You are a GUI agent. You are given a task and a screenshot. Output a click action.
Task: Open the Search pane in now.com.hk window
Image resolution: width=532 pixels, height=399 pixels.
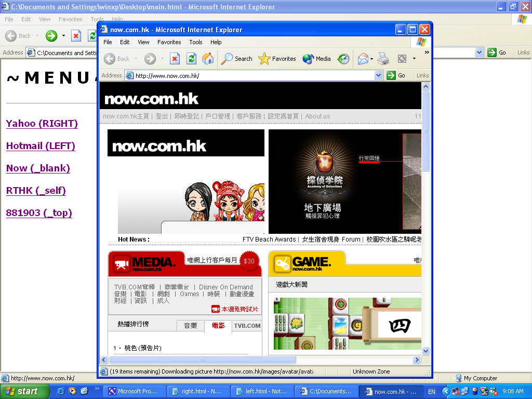coord(236,59)
